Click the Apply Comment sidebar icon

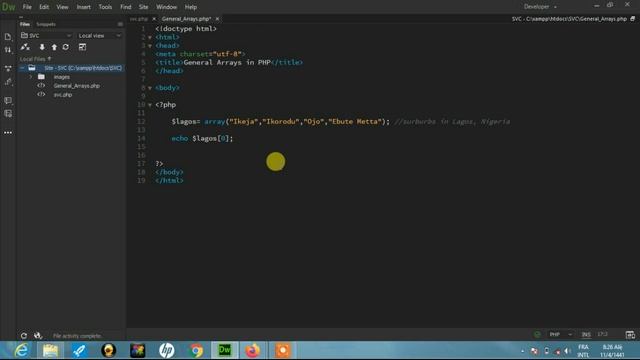8,100
